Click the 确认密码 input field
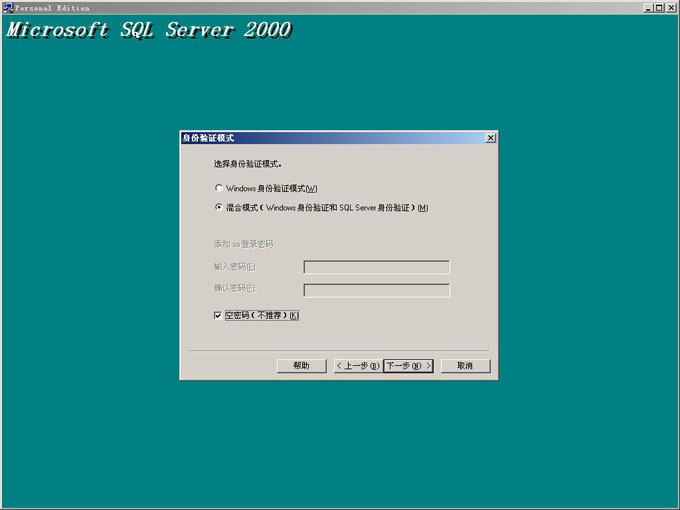 point(376,290)
